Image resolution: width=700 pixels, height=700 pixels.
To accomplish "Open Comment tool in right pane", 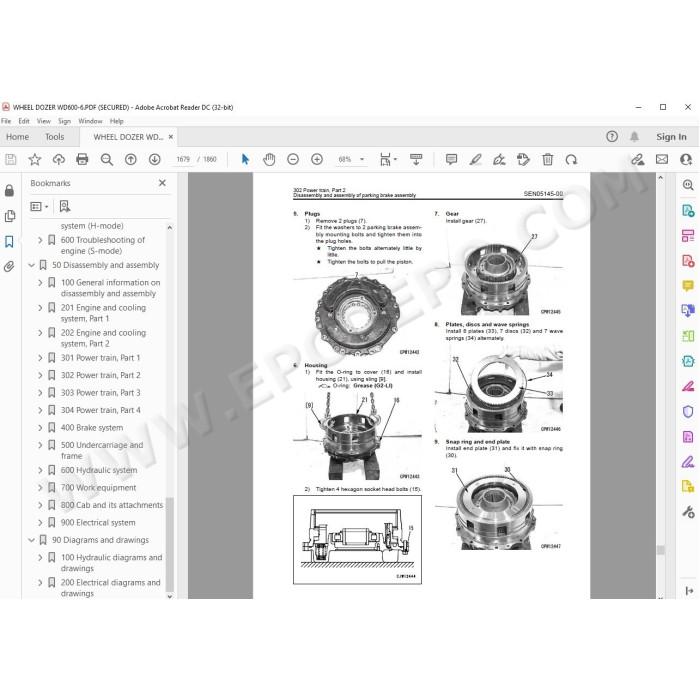I will click(688, 285).
